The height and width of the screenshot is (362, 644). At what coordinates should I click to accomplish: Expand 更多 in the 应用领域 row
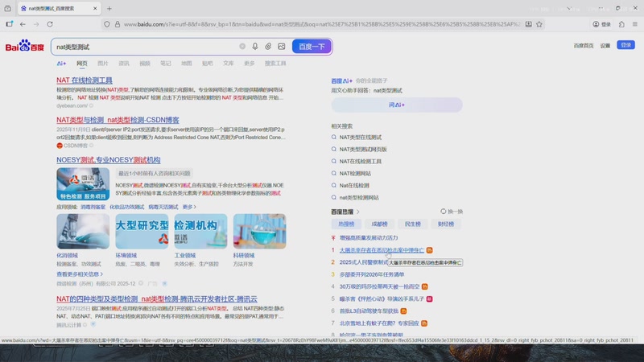pyautogui.click(x=189, y=207)
